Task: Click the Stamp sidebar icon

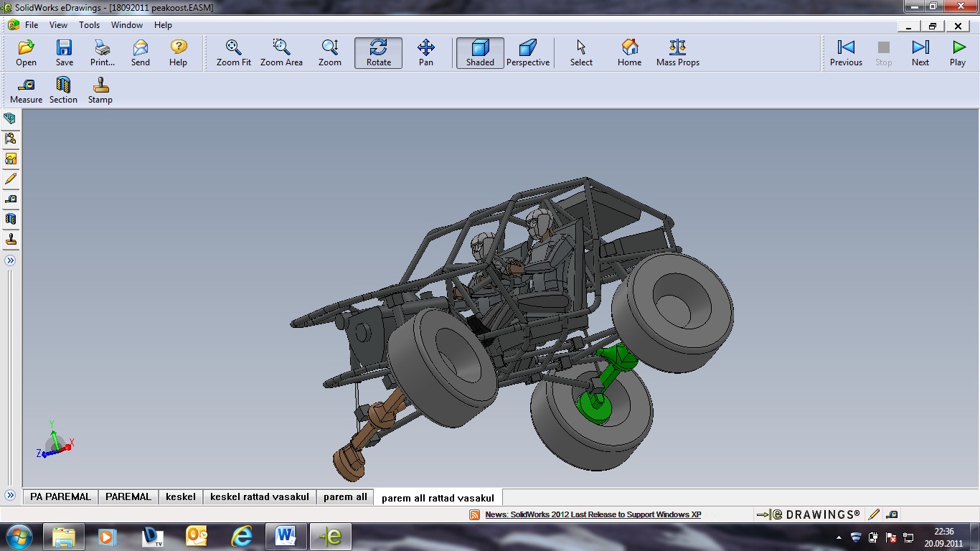Action: [10, 239]
